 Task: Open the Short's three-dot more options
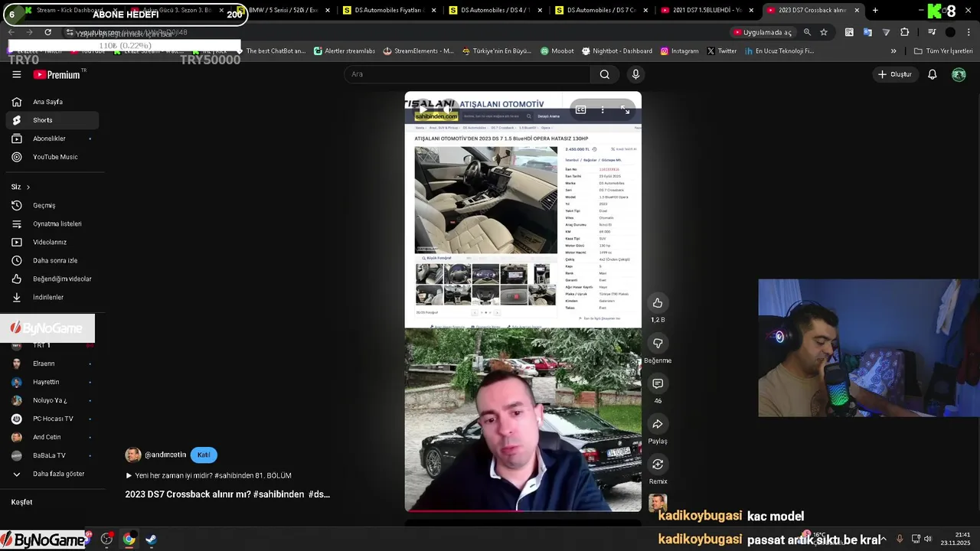point(603,110)
